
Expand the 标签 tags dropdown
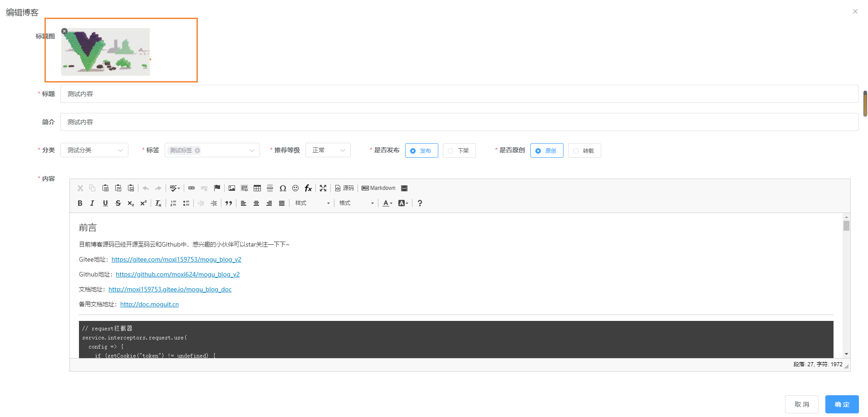(x=252, y=150)
